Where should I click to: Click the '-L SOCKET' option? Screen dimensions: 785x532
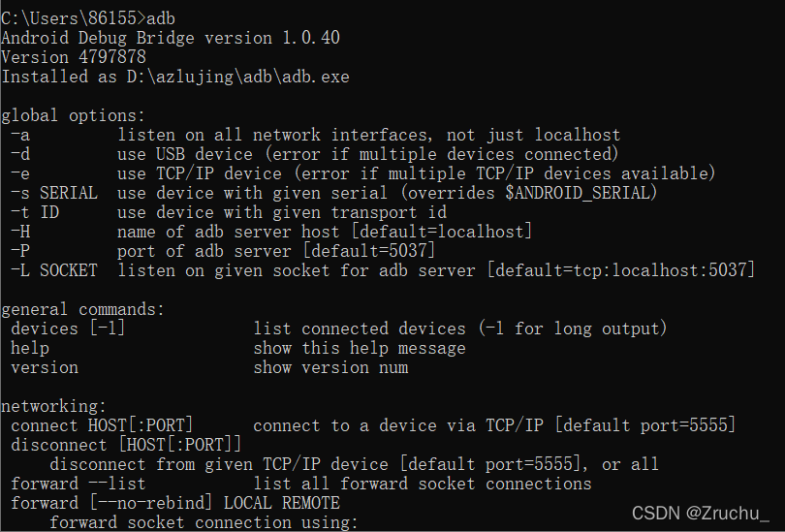pos(54,270)
